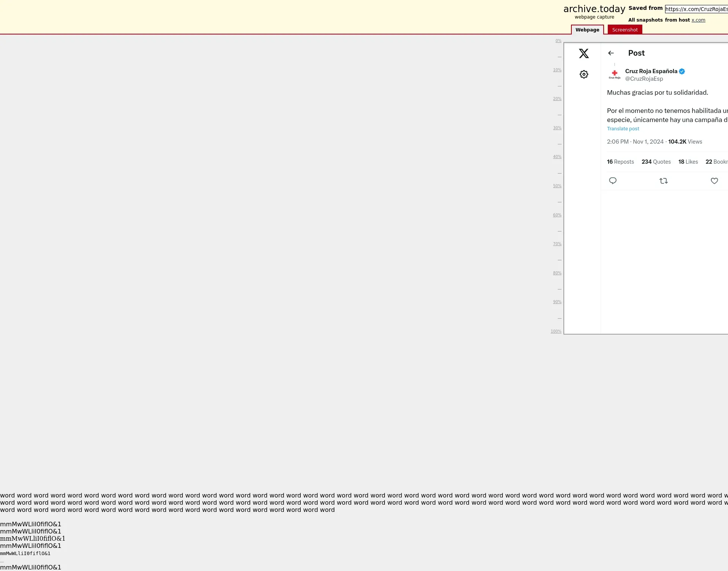Click the back arrow beside Post
Screen dimensions: 728x571
tap(611, 53)
